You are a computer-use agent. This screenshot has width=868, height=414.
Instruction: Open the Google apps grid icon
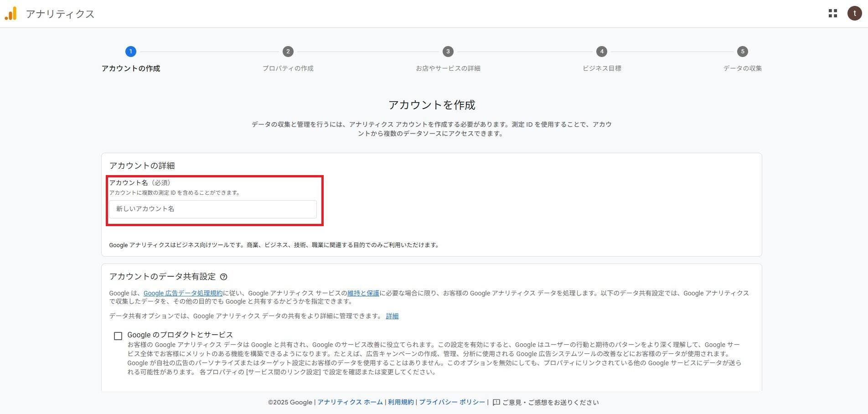coord(833,14)
